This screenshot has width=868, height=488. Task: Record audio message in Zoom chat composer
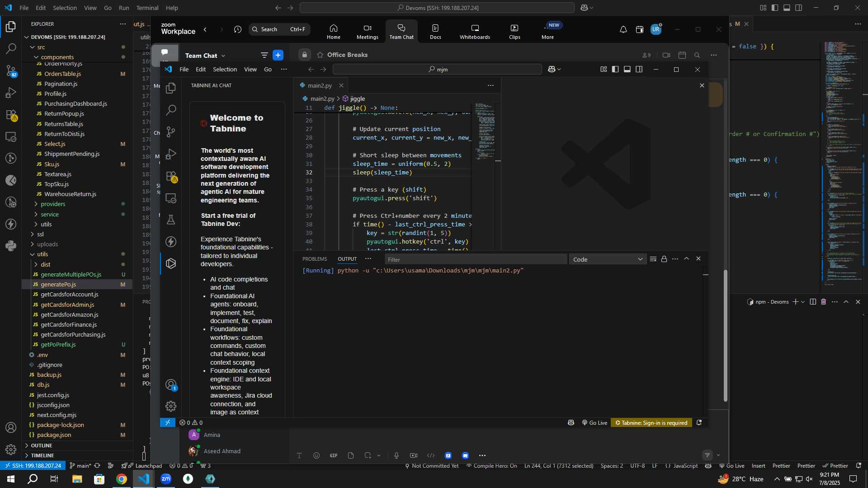[396, 455]
